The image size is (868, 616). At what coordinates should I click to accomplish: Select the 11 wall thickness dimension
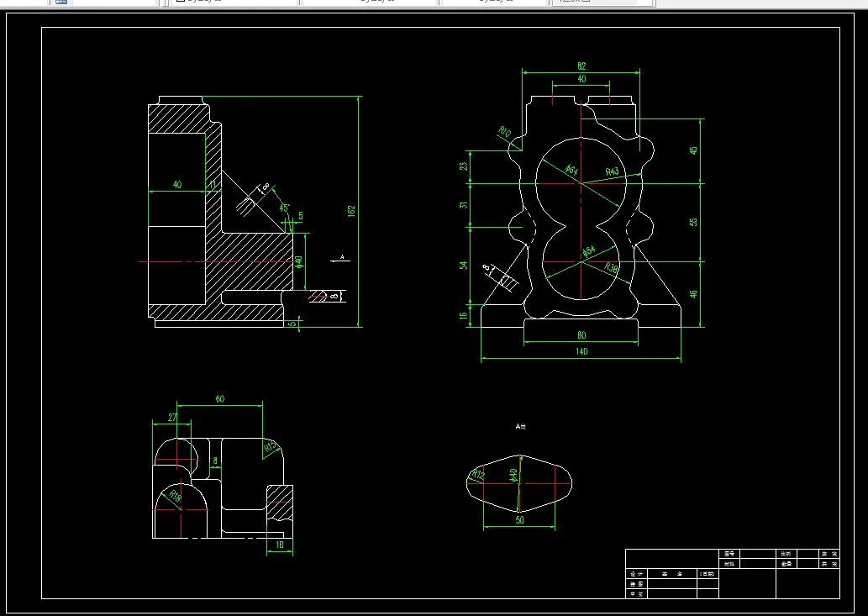point(213,184)
